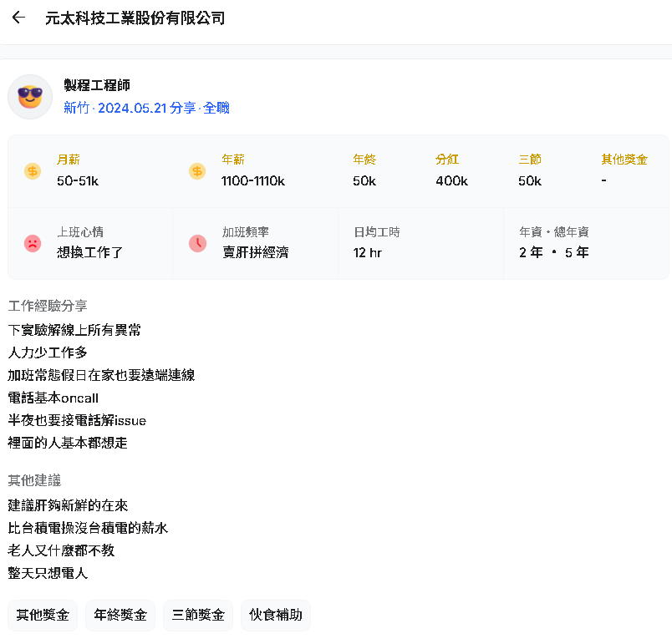Select the line 加班常態假日在家也要遠端連線
This screenshot has height=644, width=672.
pos(101,376)
